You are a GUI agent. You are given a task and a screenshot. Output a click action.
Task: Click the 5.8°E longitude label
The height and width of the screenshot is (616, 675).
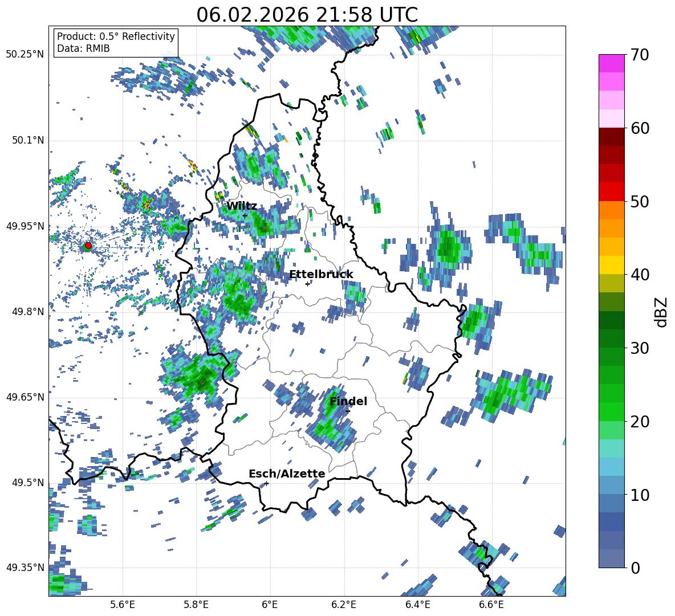(x=196, y=605)
